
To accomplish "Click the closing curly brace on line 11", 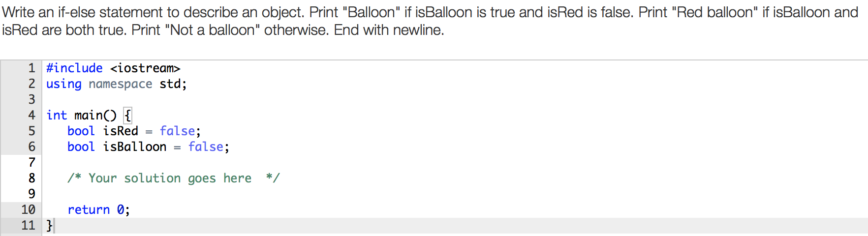I will coord(49,226).
